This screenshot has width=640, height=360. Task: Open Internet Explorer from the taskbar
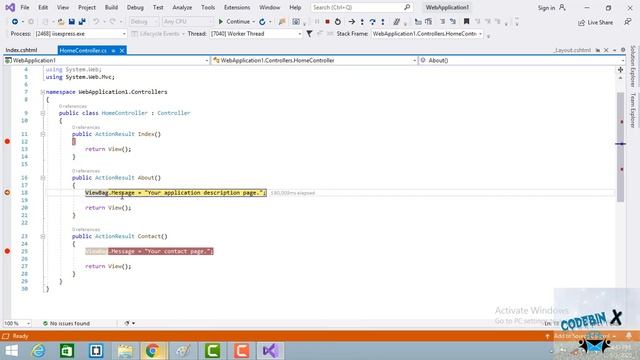(x=38, y=351)
